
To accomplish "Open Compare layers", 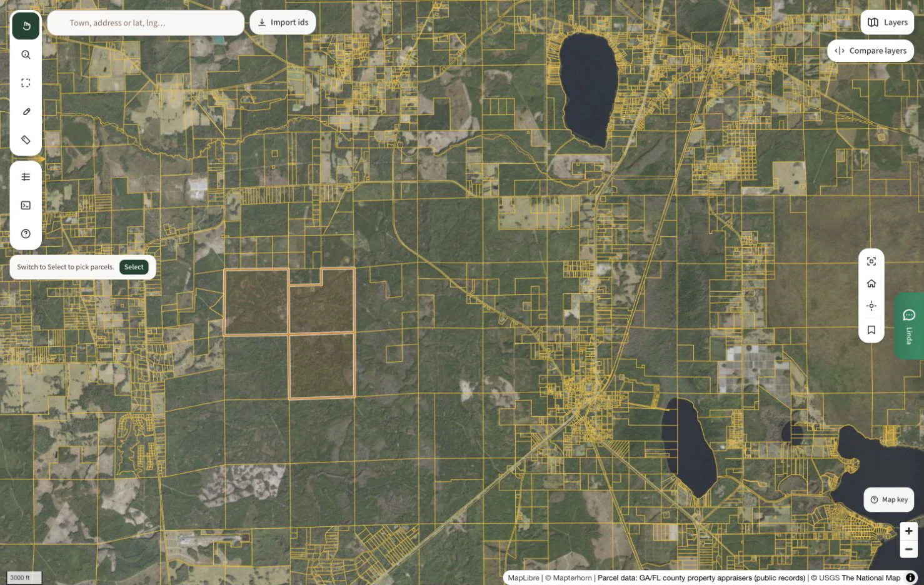I will pyautogui.click(x=870, y=51).
